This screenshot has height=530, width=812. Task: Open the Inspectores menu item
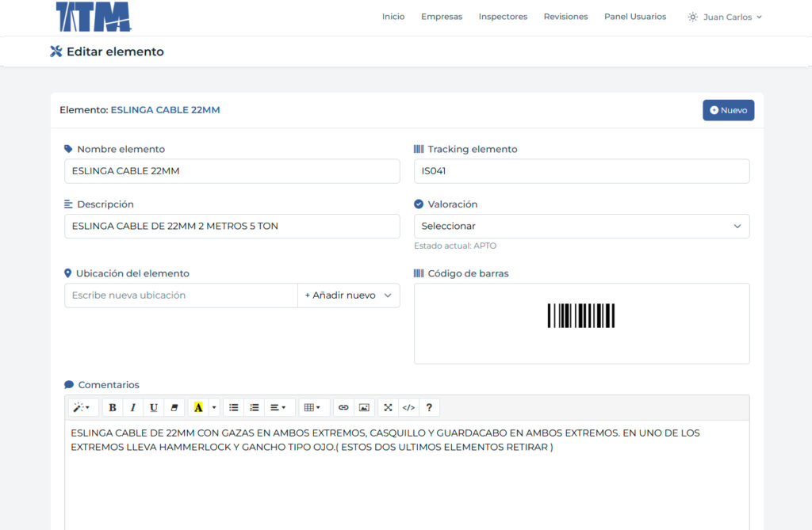coord(503,17)
